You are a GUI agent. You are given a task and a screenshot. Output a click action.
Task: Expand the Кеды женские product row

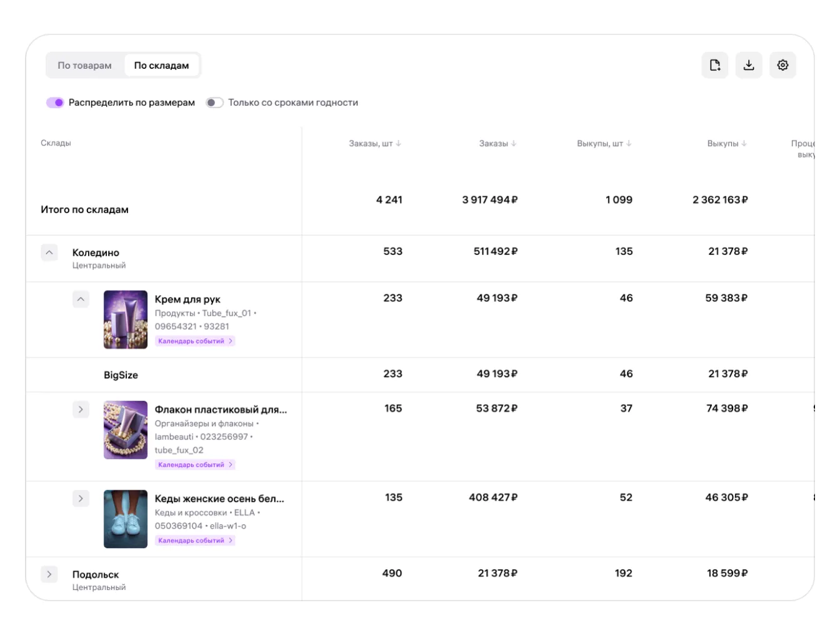tap(81, 498)
